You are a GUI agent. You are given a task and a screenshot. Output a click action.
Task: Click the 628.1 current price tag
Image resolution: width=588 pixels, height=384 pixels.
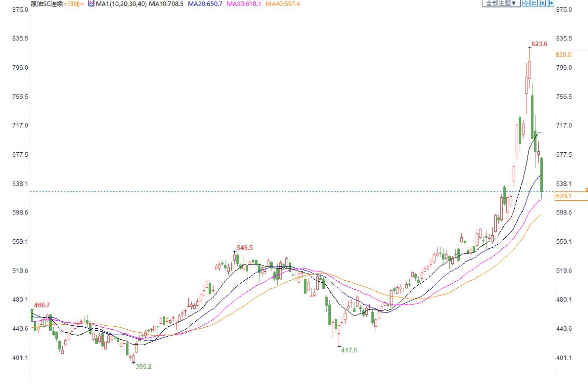click(563, 196)
